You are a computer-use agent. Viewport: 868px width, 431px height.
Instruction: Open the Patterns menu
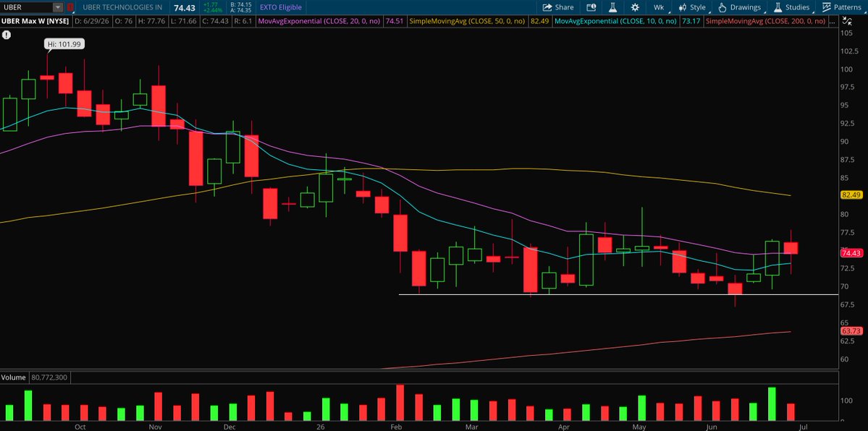[841, 7]
